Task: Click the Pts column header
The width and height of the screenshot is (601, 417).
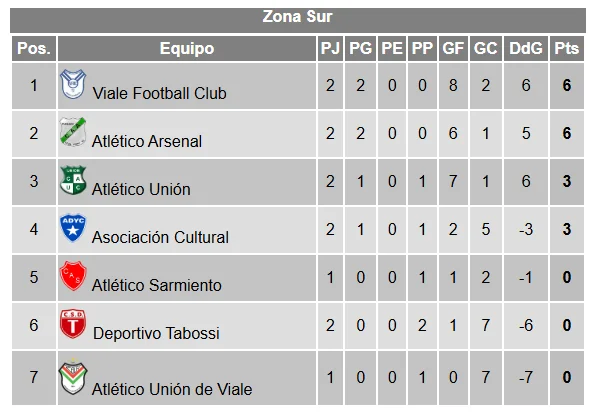Action: click(x=567, y=48)
